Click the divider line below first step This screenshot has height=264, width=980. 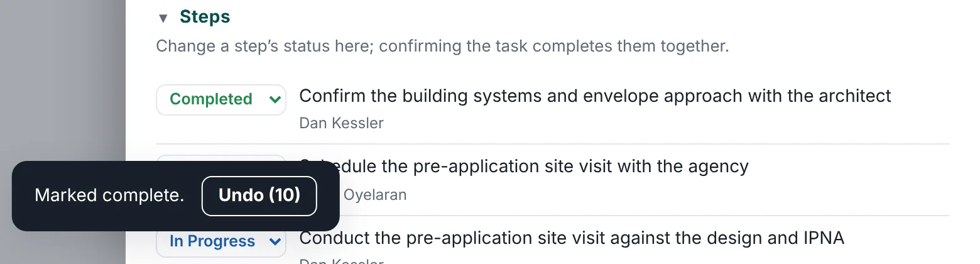click(x=553, y=144)
